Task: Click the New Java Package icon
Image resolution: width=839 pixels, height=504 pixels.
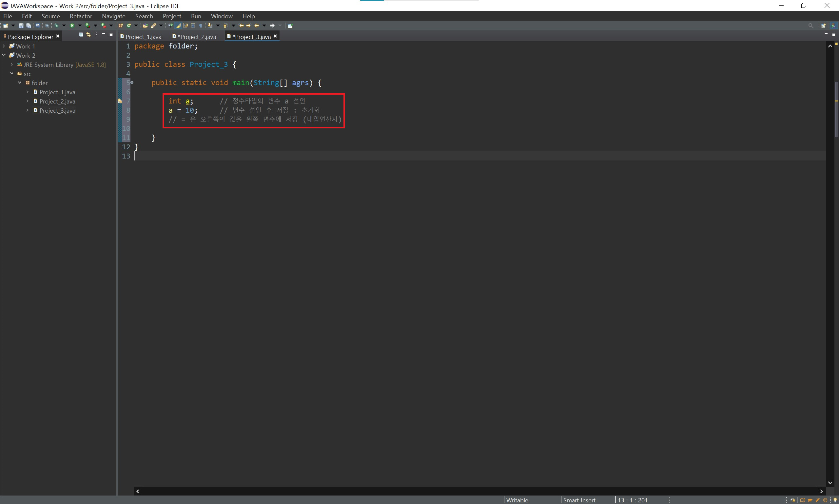Action: pyautogui.click(x=121, y=26)
